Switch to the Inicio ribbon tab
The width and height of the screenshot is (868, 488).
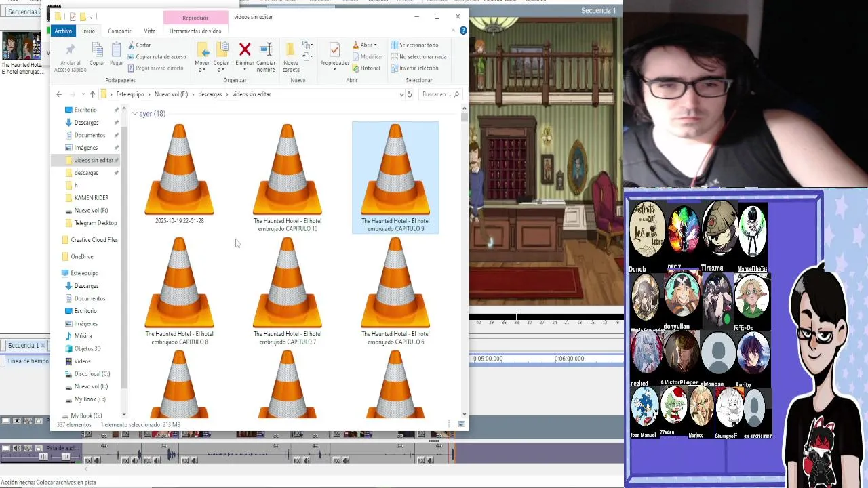pyautogui.click(x=88, y=30)
